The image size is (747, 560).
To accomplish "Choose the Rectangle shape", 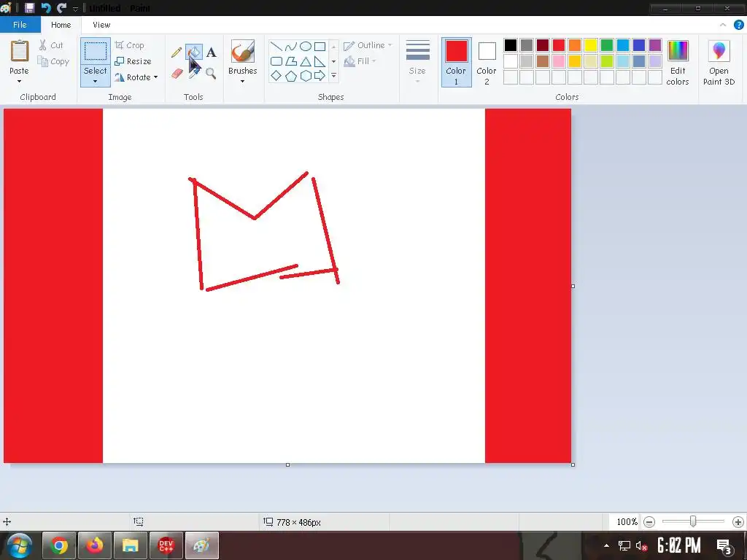I will pos(320,46).
